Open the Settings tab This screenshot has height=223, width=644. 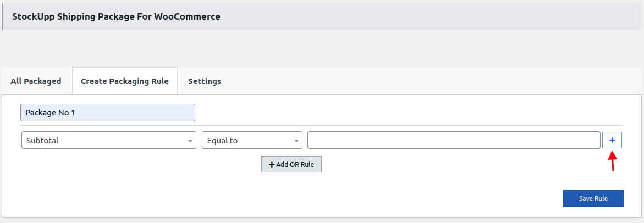(205, 81)
